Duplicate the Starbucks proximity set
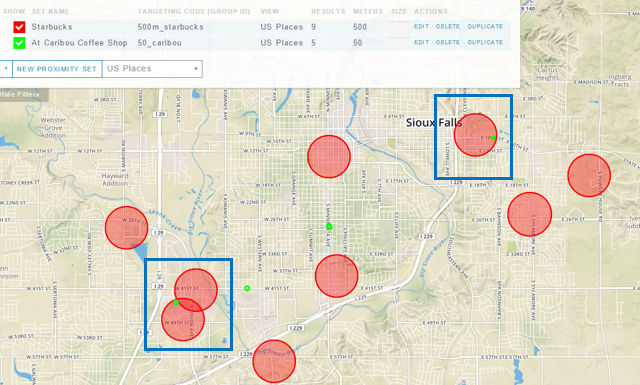This screenshot has height=385, width=640. pyautogui.click(x=485, y=27)
